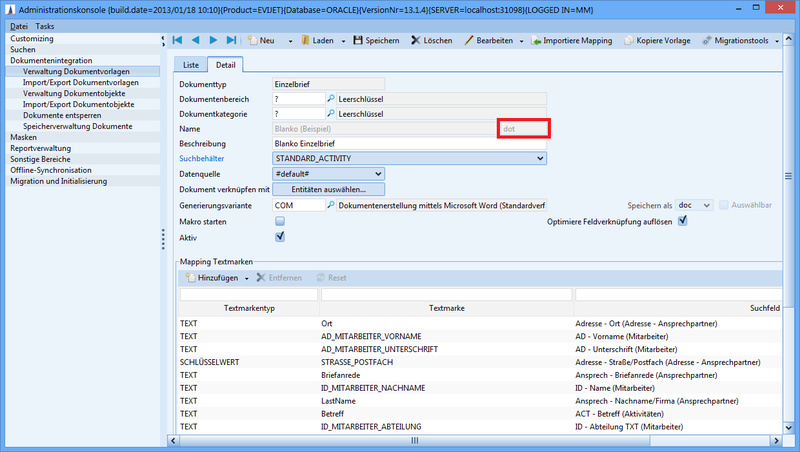Viewport: 800px width, 452px height.
Task: Open the Suchbehälter dropdown
Action: pyautogui.click(x=540, y=158)
